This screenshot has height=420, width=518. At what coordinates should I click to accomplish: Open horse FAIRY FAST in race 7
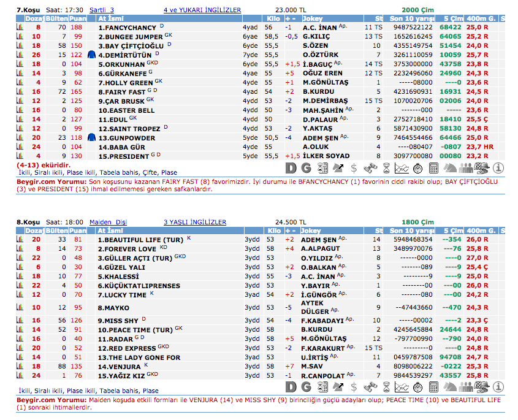pos(124,92)
